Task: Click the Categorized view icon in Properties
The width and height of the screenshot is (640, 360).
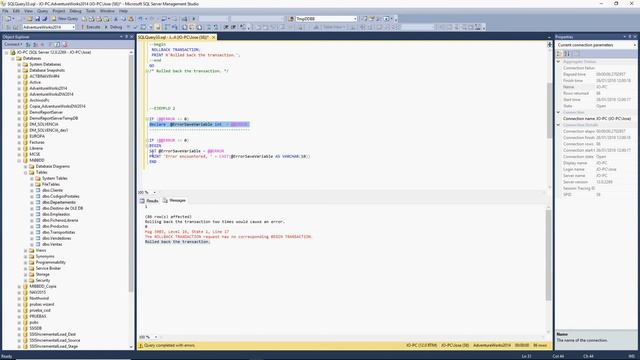Action: click(x=560, y=53)
